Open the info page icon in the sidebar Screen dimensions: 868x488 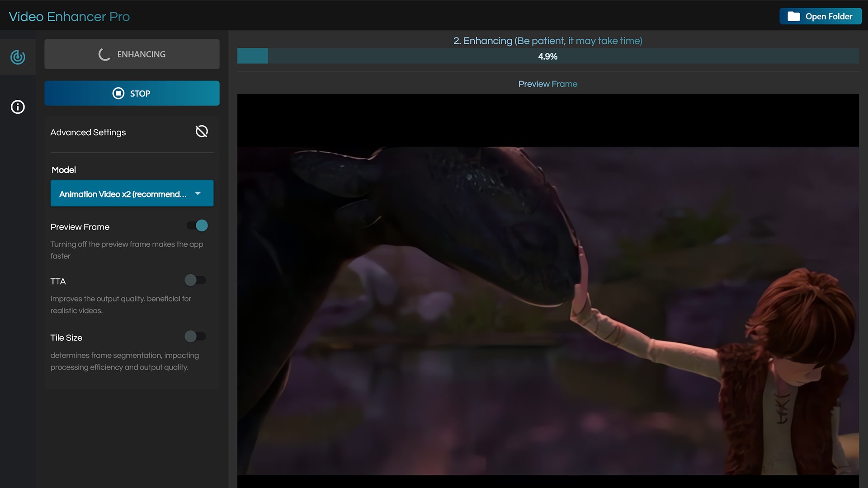point(18,107)
